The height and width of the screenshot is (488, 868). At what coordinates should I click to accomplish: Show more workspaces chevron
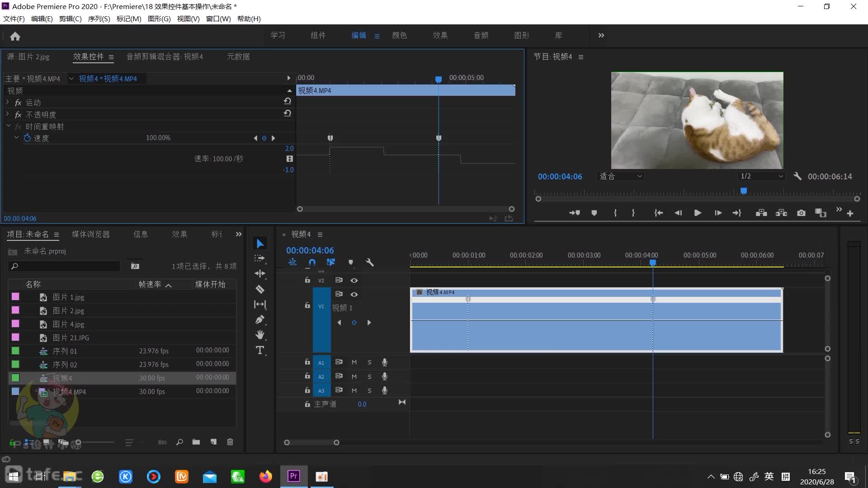click(x=601, y=35)
